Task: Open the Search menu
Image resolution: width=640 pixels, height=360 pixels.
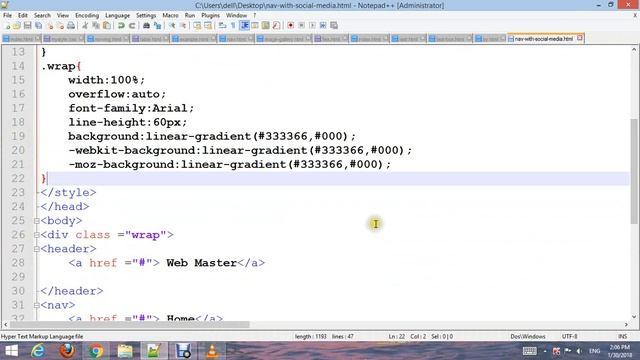Action: tap(42, 16)
